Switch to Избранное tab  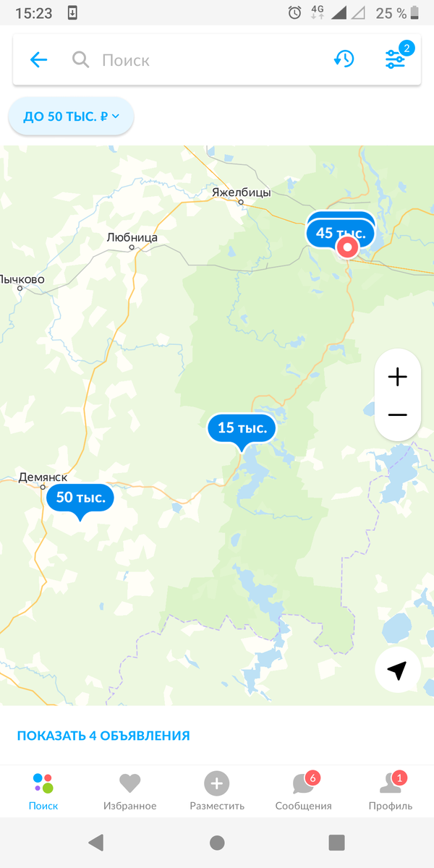coord(129,791)
